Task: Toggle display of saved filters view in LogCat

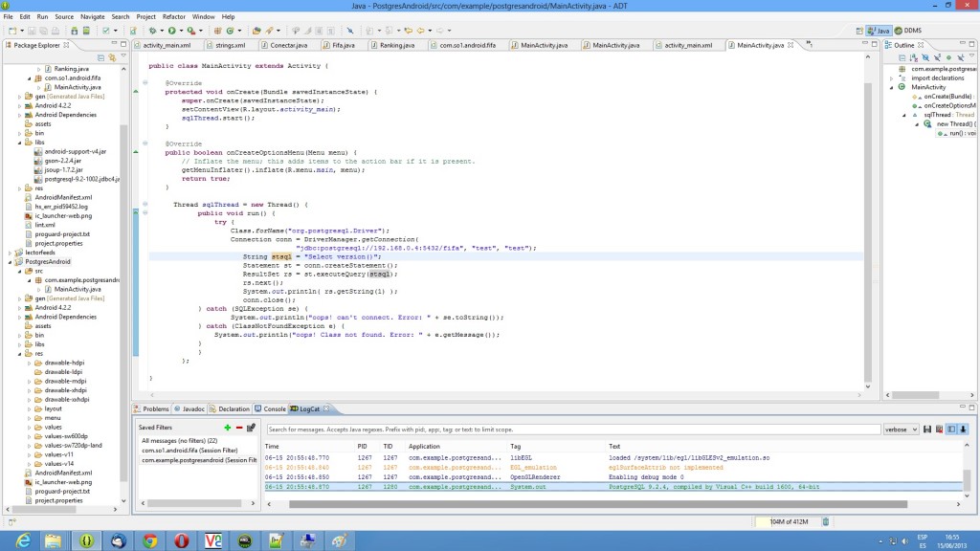Action: click(x=952, y=430)
